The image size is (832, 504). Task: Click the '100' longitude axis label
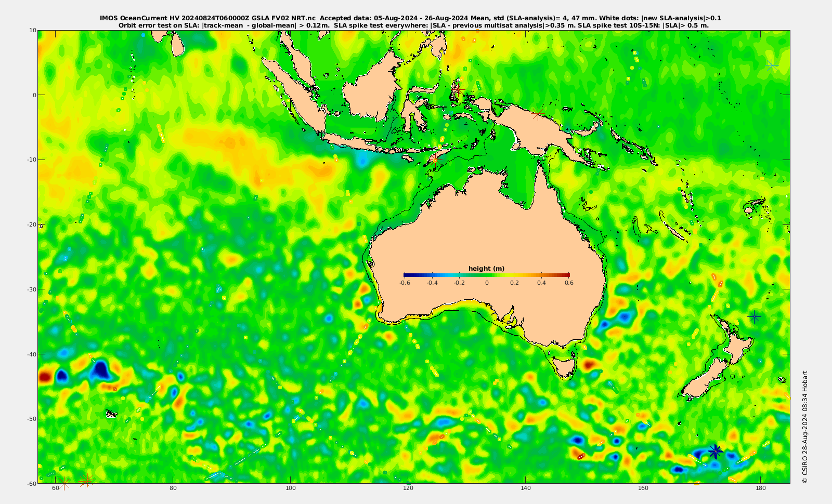[291, 488]
